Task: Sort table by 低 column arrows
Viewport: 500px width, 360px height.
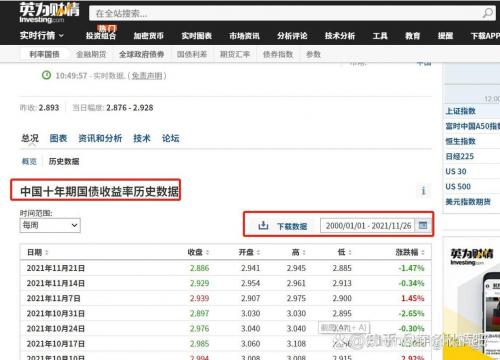Action: (x=350, y=253)
